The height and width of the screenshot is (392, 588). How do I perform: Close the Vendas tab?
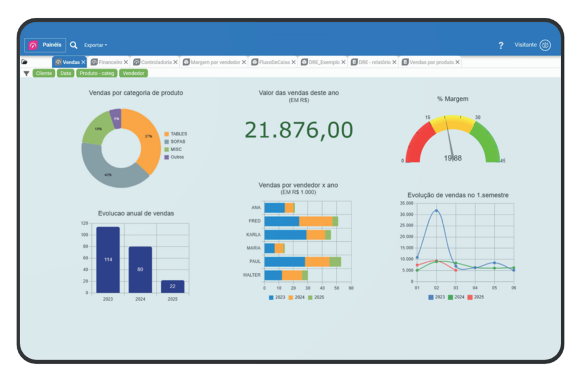pyautogui.click(x=83, y=62)
